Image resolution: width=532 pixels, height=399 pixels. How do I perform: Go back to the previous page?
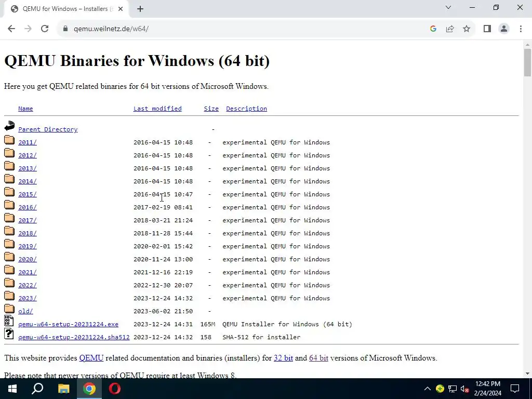click(x=11, y=29)
